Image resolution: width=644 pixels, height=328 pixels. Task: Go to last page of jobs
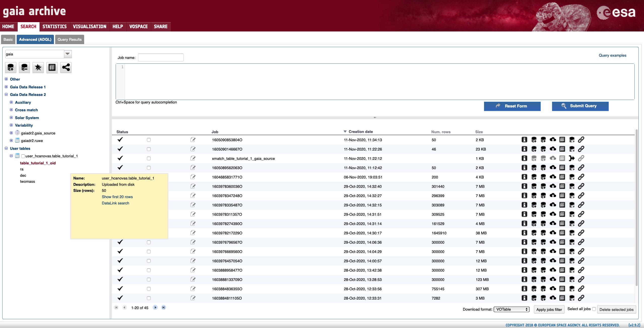[164, 308]
